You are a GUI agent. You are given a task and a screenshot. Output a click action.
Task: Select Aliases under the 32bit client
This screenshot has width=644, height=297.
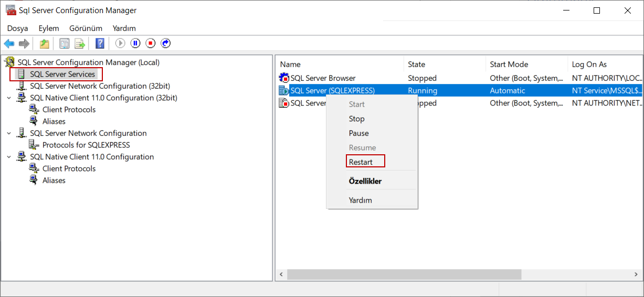pyautogui.click(x=54, y=121)
